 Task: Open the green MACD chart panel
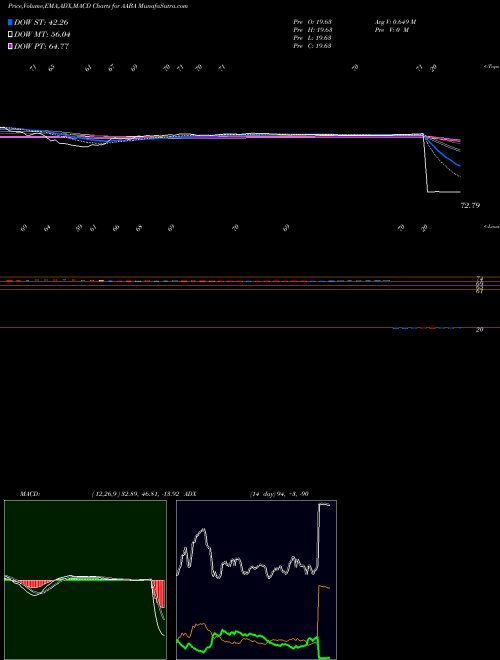[85, 580]
